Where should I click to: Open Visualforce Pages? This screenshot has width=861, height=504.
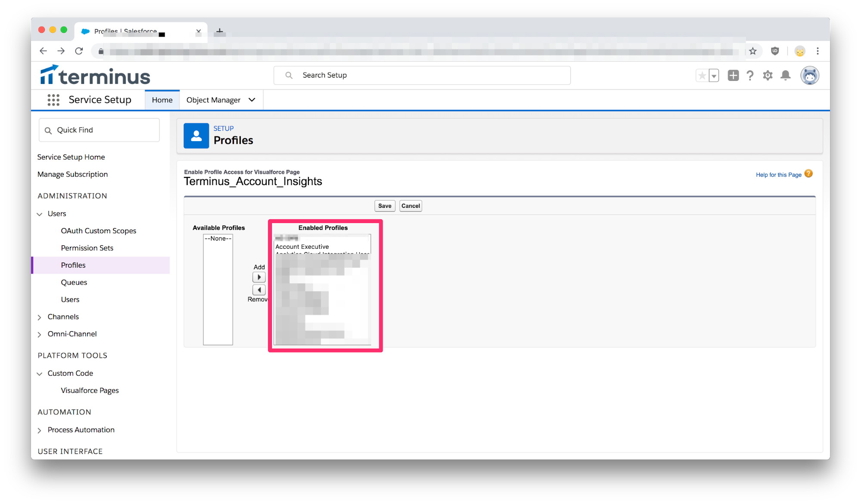(90, 390)
